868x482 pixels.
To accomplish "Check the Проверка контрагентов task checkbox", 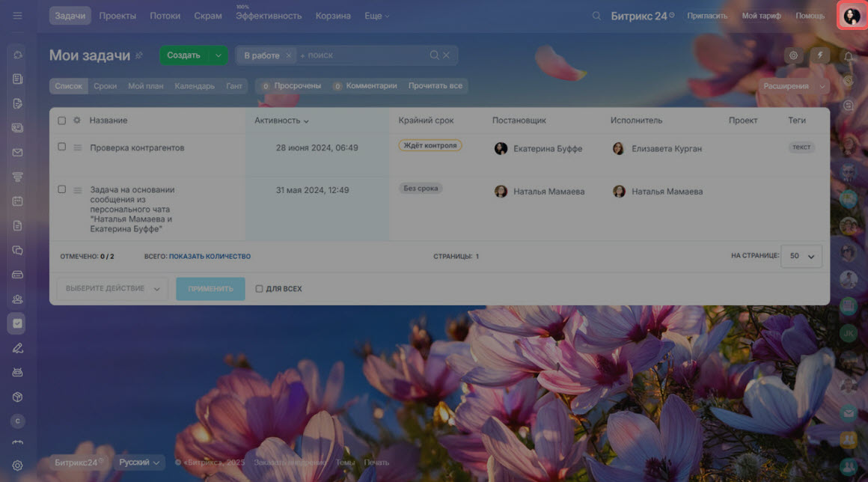I will coord(62,147).
